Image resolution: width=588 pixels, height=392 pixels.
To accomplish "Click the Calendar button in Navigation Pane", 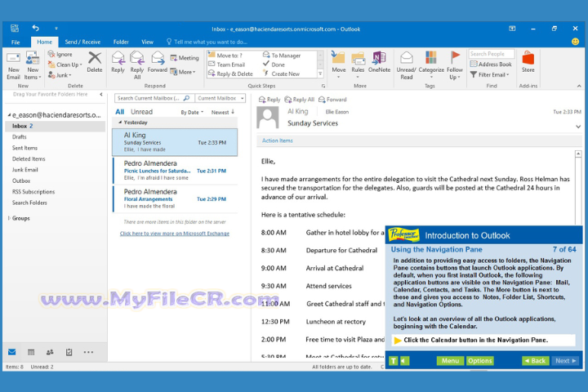I will 31,352.
